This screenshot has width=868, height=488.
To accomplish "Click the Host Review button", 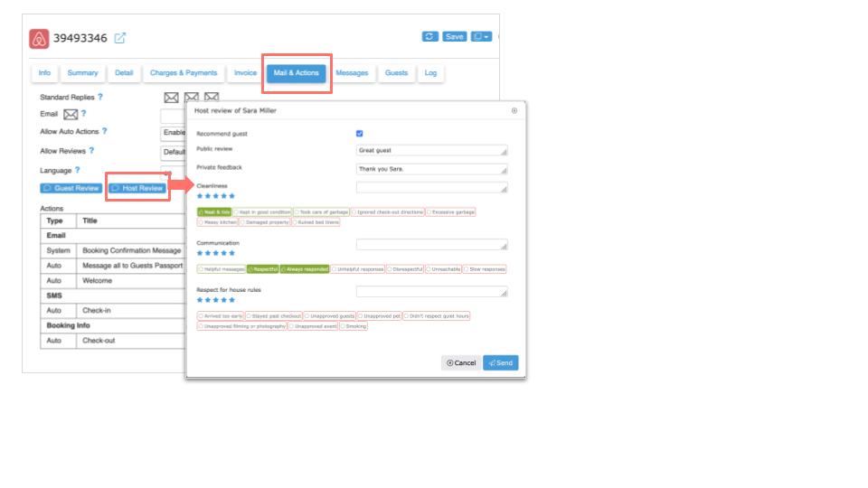I will tap(137, 188).
